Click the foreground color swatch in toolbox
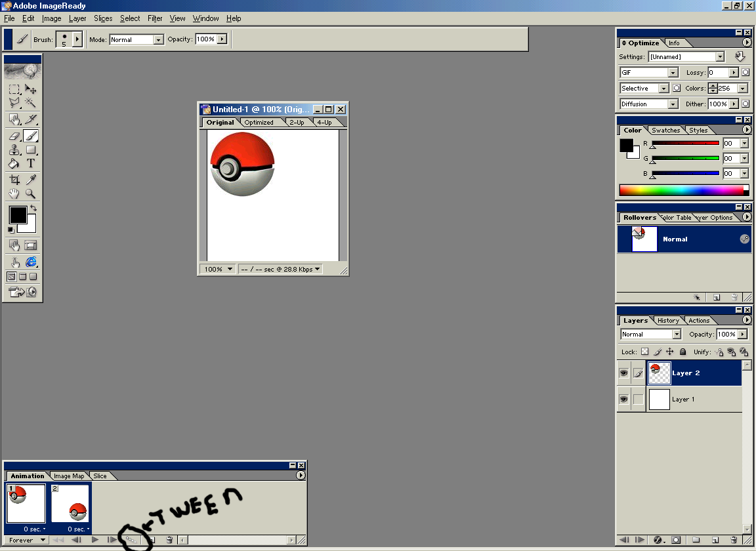The height and width of the screenshot is (551, 756). [18, 215]
